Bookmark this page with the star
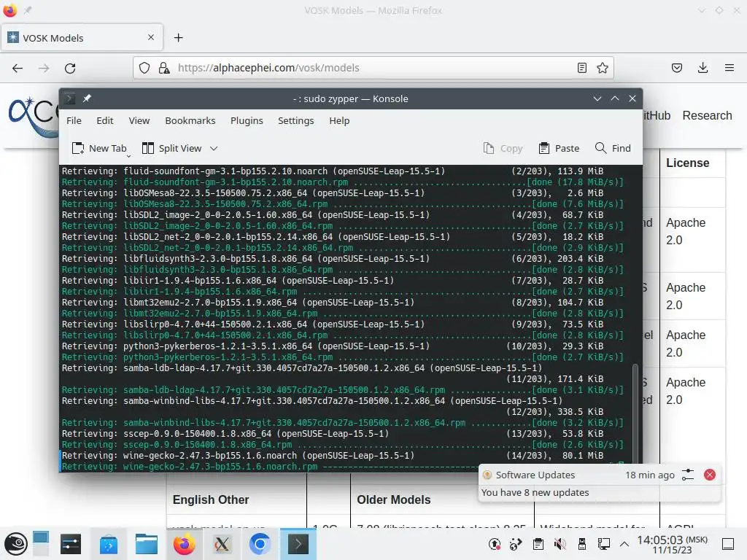The width and height of the screenshot is (747, 560). coord(602,68)
